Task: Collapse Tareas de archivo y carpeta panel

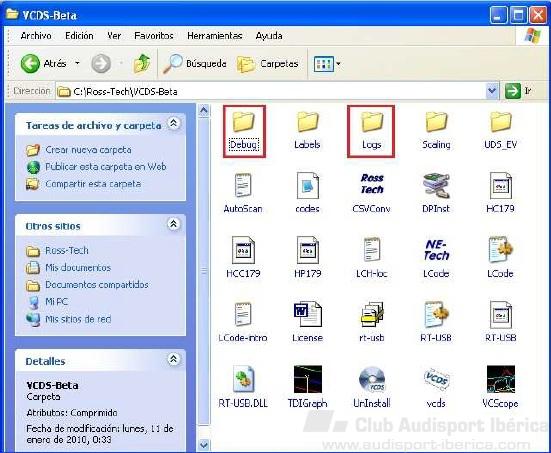Action: pyautogui.click(x=173, y=123)
